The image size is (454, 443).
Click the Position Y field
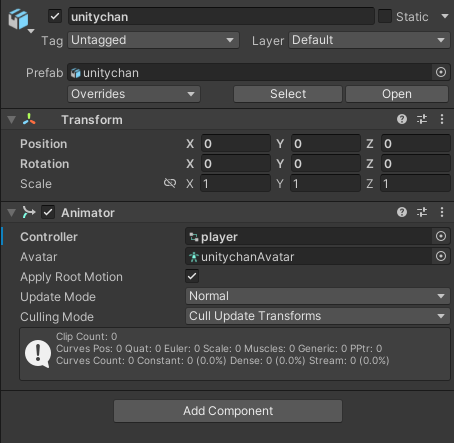326,144
